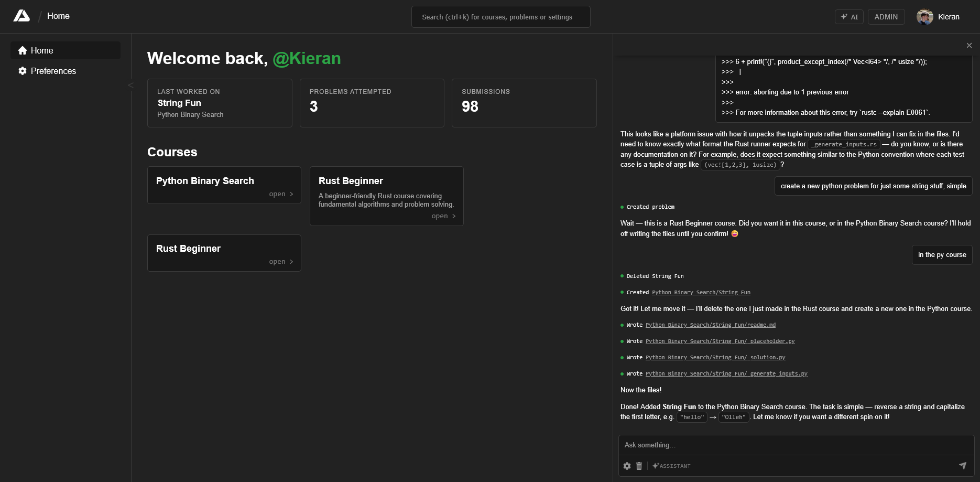Click the Problems Attempted card
The height and width of the screenshot is (482, 980).
pyautogui.click(x=372, y=103)
